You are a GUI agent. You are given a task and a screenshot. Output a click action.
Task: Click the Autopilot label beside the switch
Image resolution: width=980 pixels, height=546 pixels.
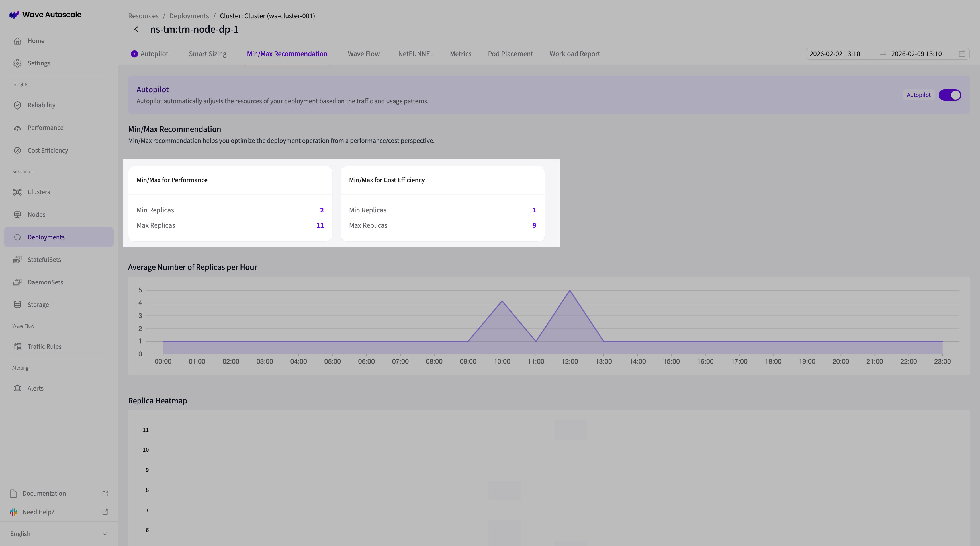pos(919,95)
